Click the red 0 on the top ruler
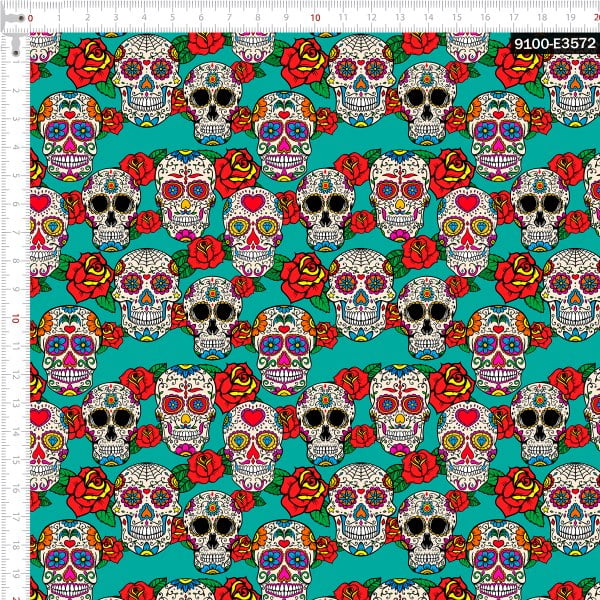Screen dimensions: 600x600 pyautogui.click(x=31, y=18)
